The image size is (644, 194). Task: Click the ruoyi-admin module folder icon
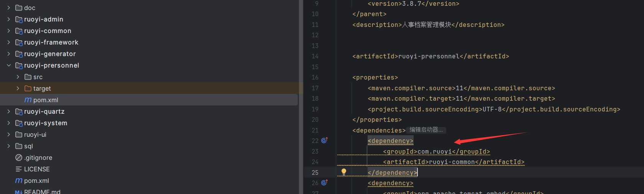tap(19, 19)
